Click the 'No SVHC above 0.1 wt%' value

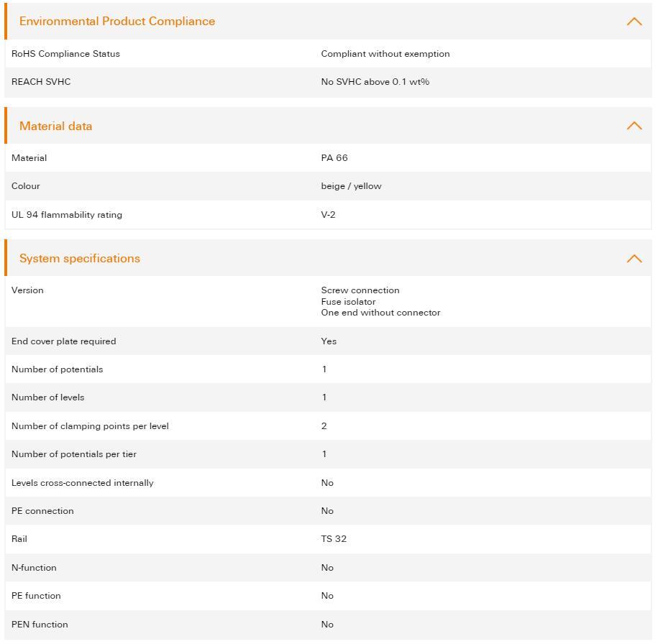click(375, 82)
